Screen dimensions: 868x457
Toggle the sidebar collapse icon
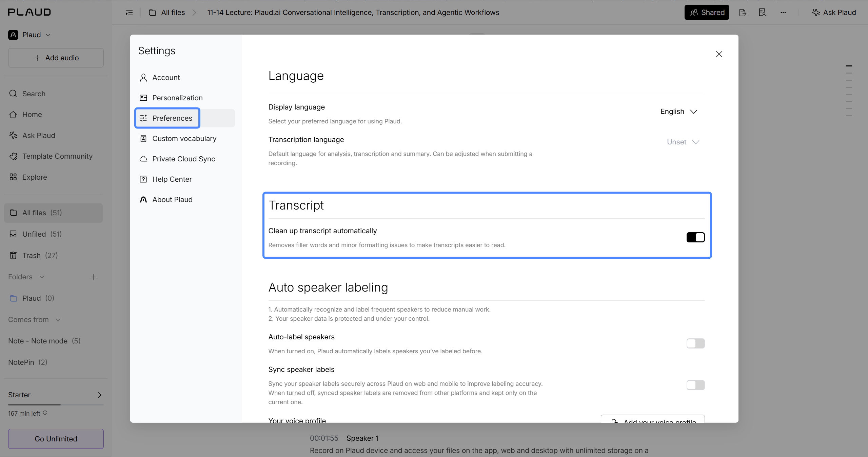129,13
